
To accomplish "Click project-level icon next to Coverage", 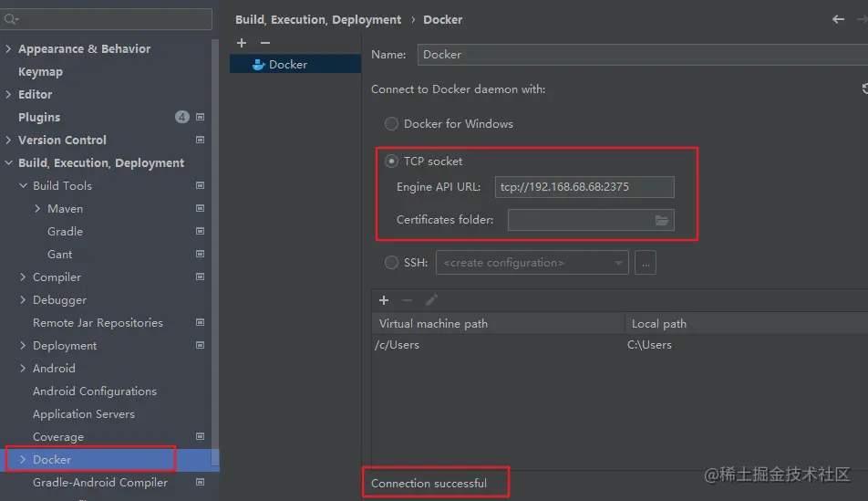I will click(201, 436).
